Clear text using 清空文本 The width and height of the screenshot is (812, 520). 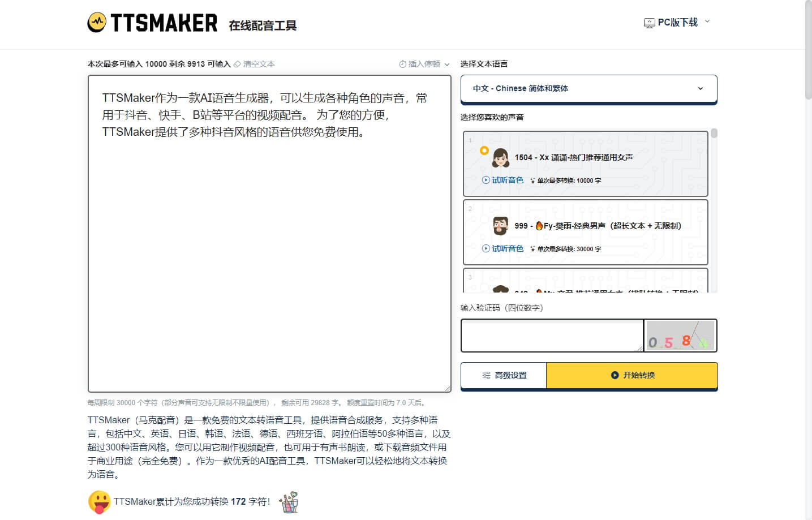[x=254, y=64]
